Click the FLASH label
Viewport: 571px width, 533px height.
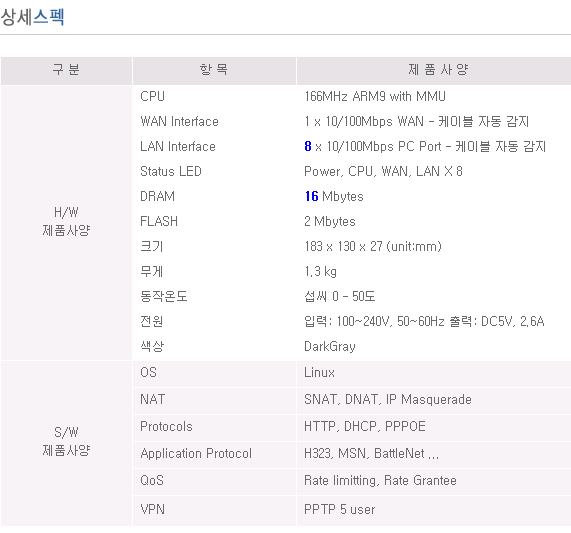coord(159,221)
